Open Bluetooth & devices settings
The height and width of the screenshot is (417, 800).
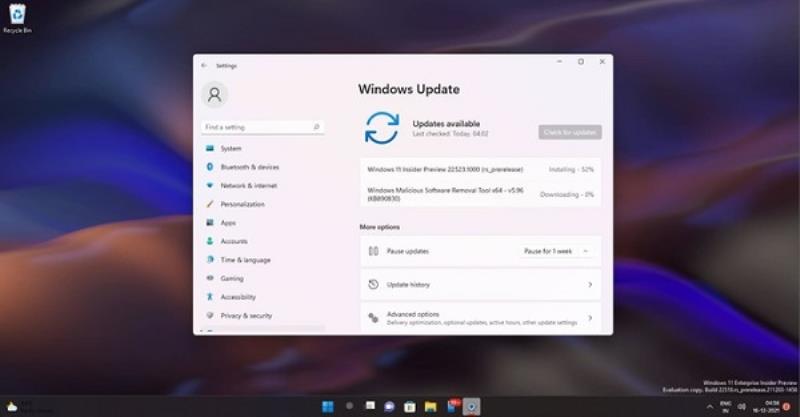(263, 167)
